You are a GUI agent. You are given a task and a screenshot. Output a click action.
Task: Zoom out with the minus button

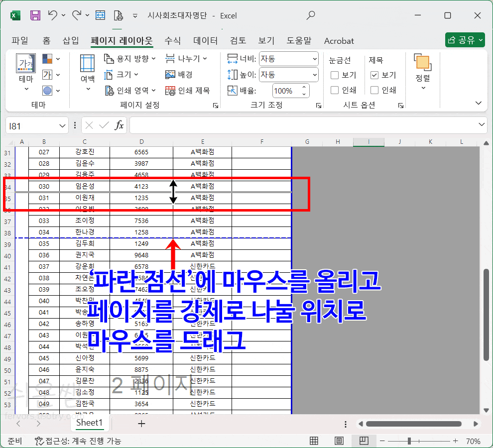pos(382,441)
